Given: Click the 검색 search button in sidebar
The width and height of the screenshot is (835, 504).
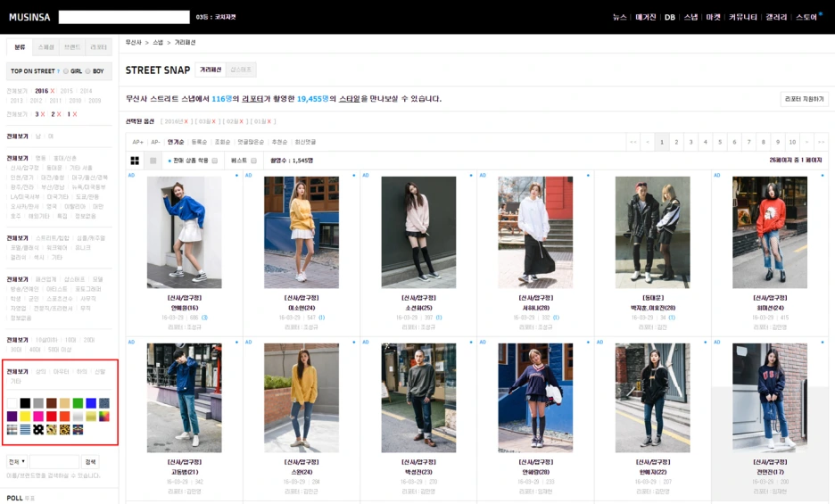Looking at the screenshot, I should (91, 461).
